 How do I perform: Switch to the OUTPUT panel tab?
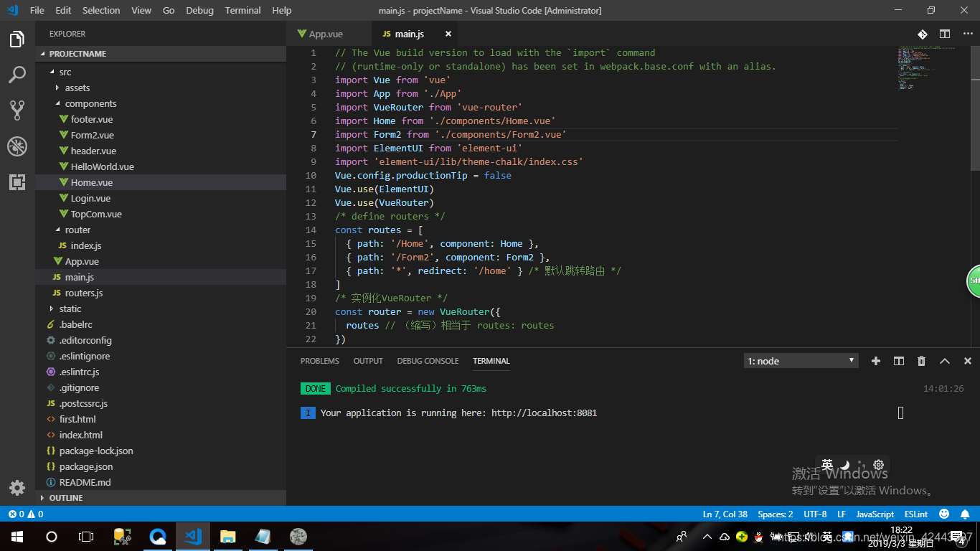pos(368,361)
